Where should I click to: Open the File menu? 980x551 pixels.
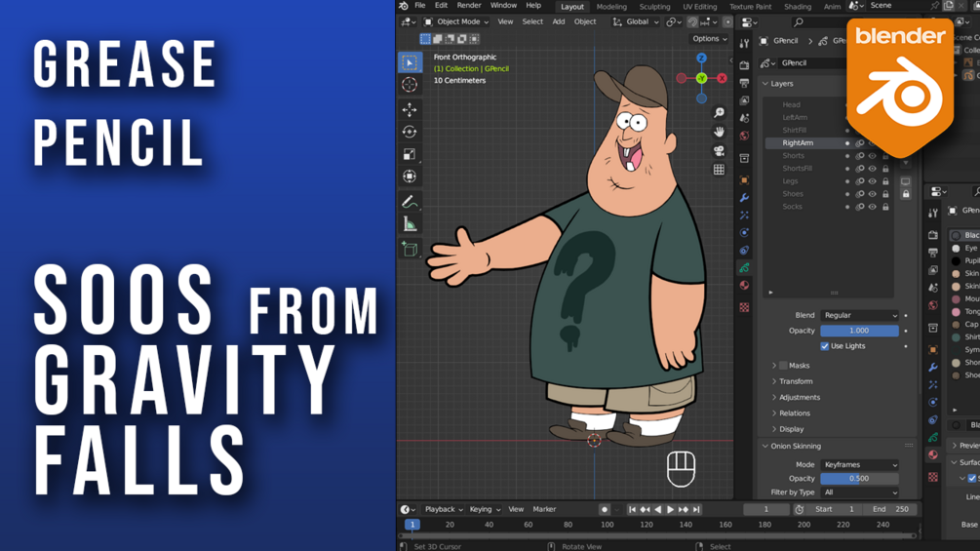point(420,6)
